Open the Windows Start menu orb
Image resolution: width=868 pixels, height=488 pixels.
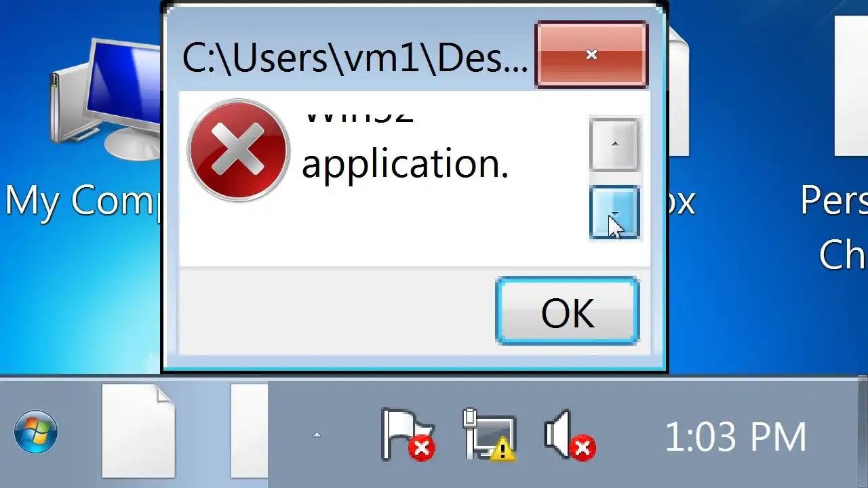36,432
